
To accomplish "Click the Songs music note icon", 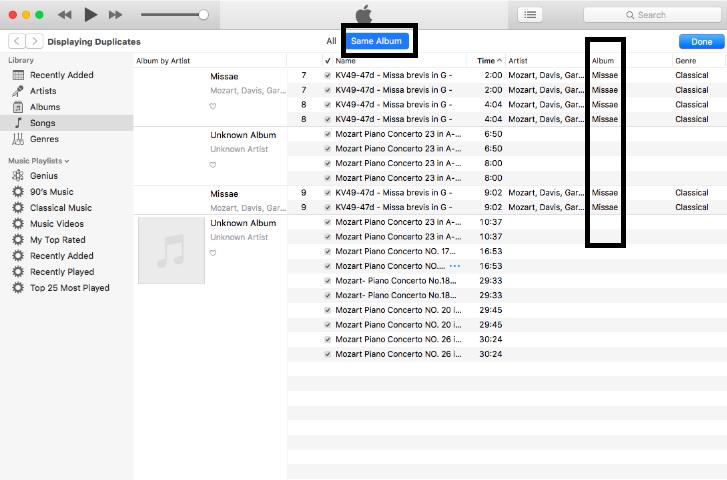I will pyautogui.click(x=18, y=122).
